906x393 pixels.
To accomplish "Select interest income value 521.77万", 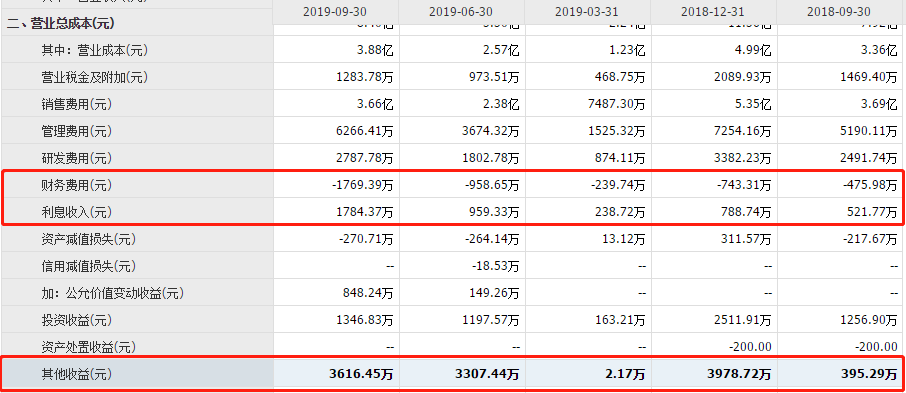I will 871,213.
